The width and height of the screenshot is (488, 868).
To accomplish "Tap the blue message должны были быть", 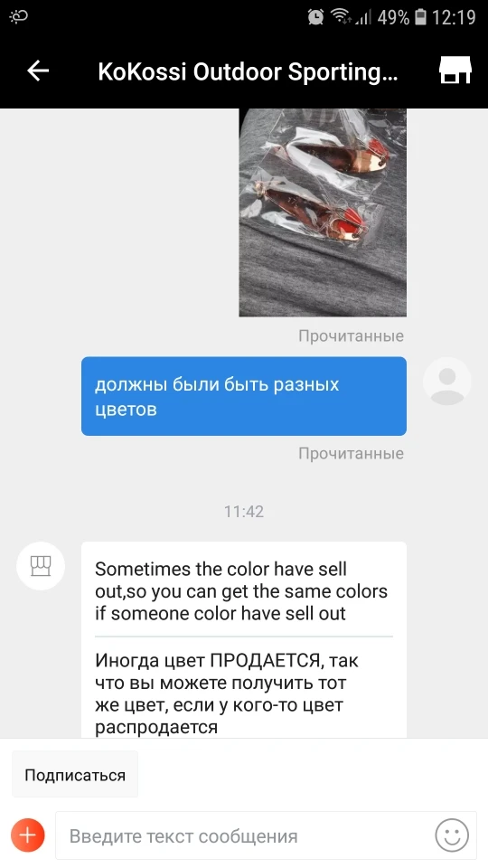I will [244, 396].
